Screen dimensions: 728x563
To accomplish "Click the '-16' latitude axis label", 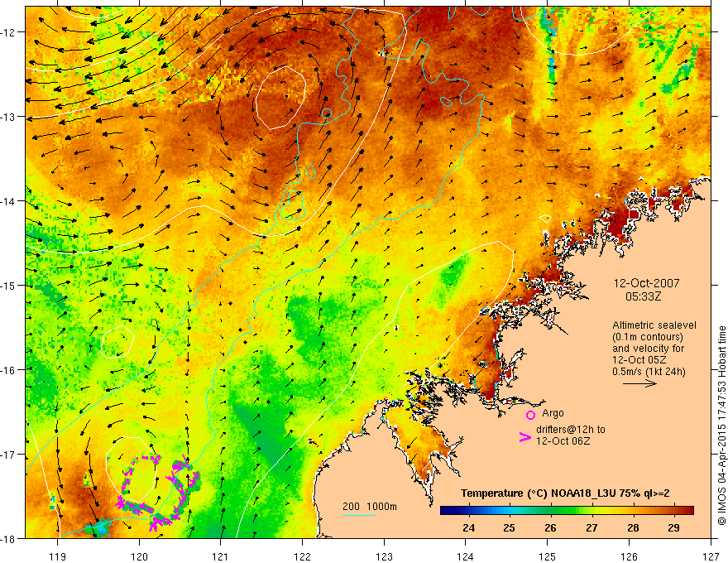I will [x=9, y=370].
